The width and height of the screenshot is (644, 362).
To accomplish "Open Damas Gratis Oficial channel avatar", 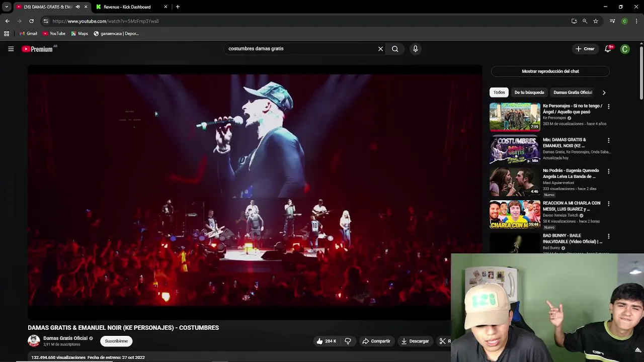I will point(34,341).
